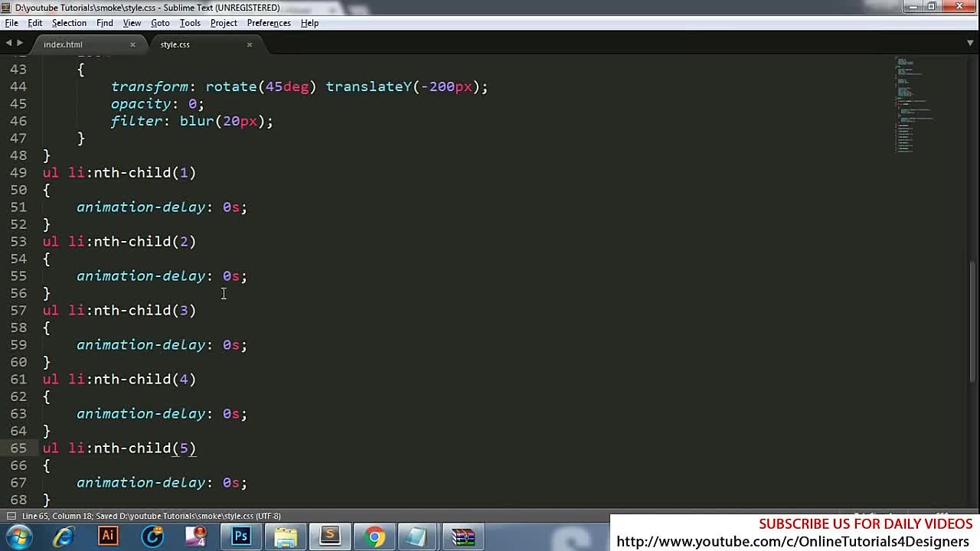Toggle the side bar icon in status bar
Screen dimensions: 980x551
[11, 516]
